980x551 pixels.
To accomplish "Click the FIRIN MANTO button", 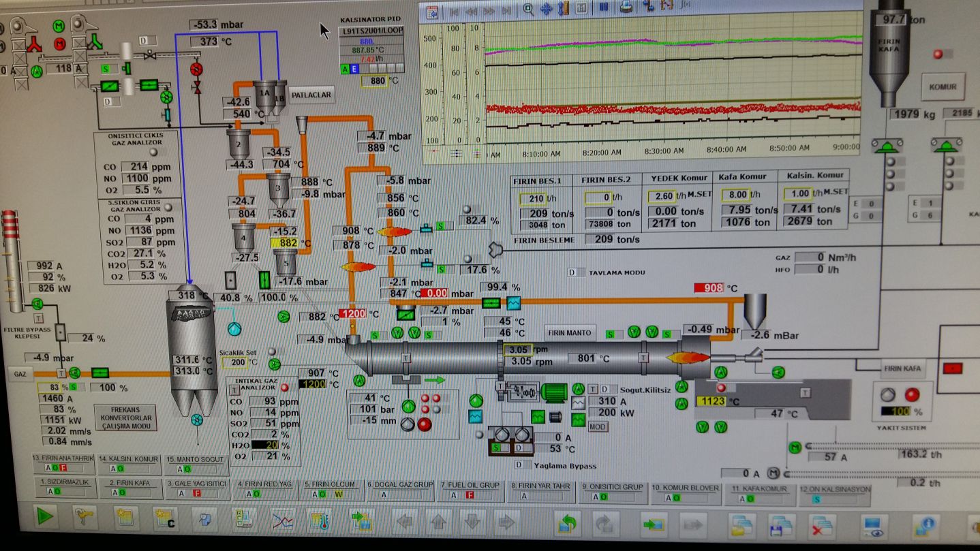I will (570, 332).
